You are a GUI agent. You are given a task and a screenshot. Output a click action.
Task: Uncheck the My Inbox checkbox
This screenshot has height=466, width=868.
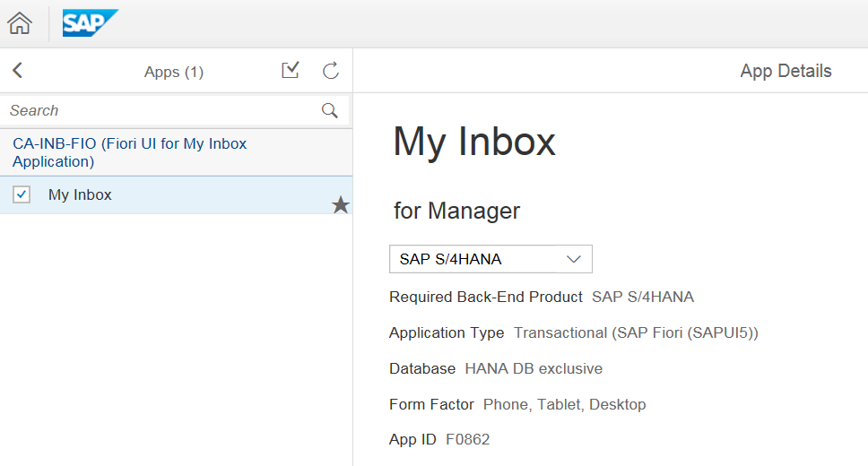tap(22, 194)
